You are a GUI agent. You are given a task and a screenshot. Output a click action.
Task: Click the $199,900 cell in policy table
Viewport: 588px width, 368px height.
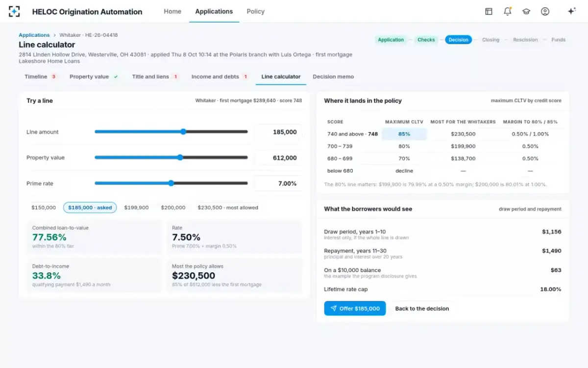[x=463, y=146]
